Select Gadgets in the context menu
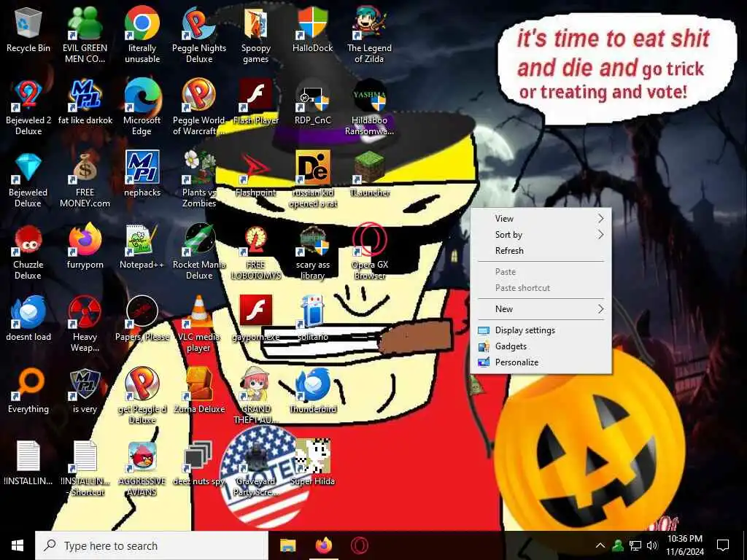 pos(541,346)
